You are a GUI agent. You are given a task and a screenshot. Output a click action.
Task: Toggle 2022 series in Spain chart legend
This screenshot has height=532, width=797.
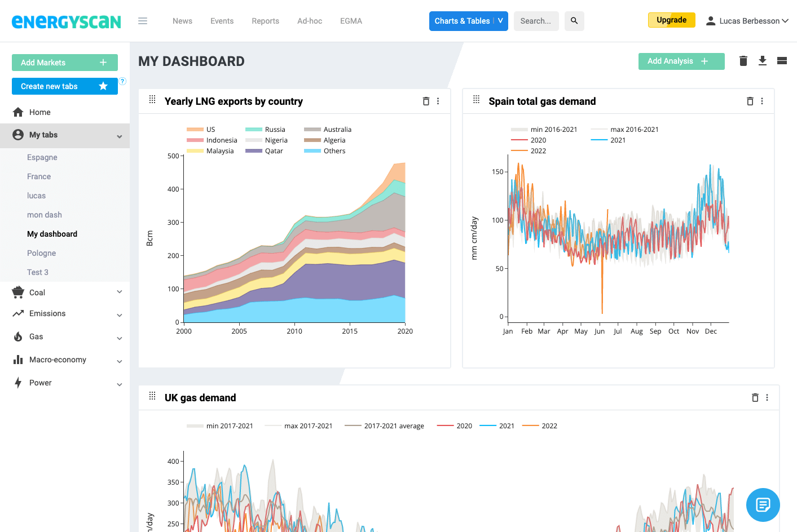tap(529, 151)
